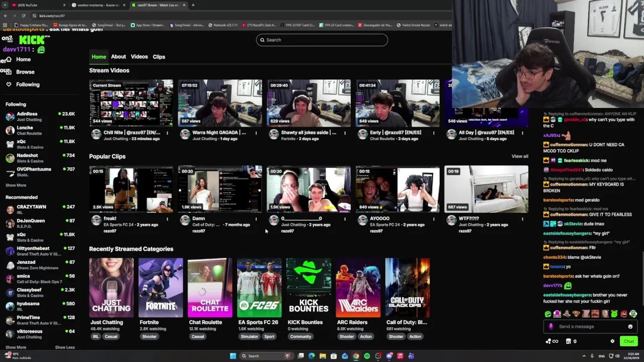Open three-dot menu for Damn clip
The image size is (644, 362).
click(256, 219)
